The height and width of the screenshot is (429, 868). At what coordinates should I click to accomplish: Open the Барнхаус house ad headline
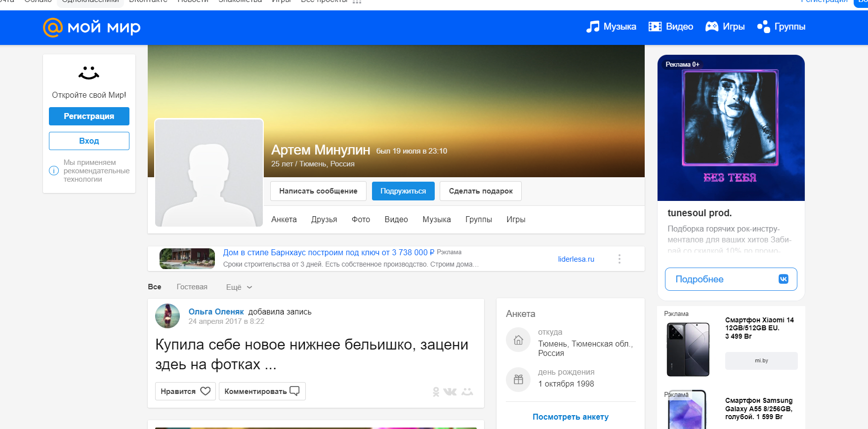click(x=329, y=252)
